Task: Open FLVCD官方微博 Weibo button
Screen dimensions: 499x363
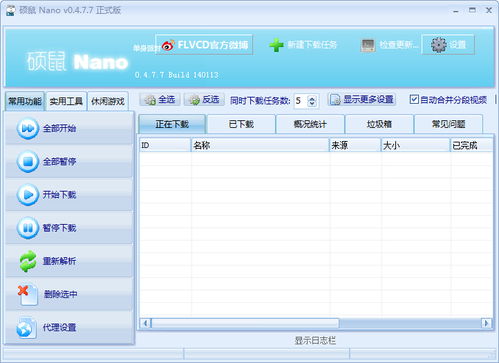Action: (204, 45)
